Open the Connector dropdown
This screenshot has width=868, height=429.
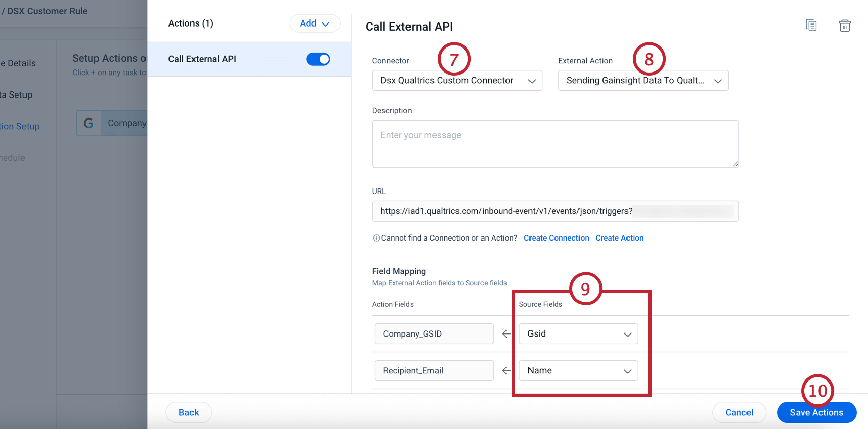(457, 81)
